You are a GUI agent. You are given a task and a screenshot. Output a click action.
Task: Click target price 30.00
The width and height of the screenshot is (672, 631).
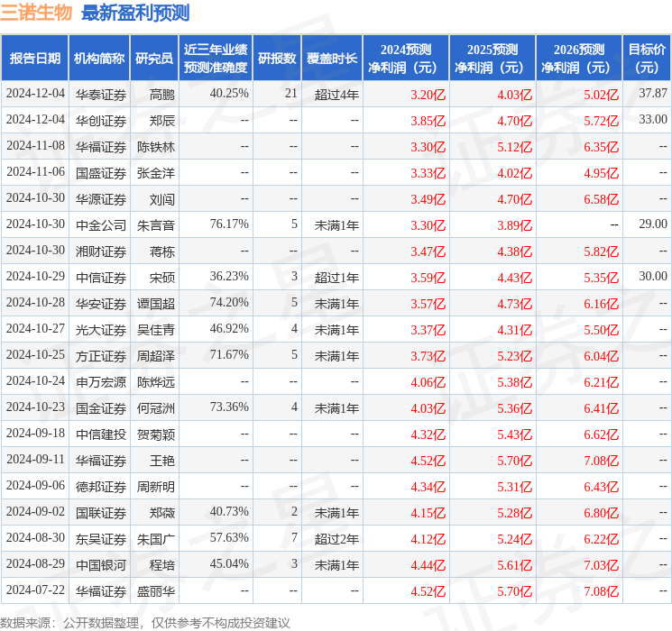653,276
